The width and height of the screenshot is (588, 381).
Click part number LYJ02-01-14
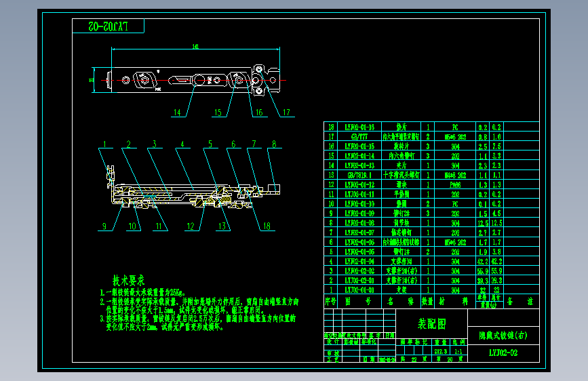[359, 156]
